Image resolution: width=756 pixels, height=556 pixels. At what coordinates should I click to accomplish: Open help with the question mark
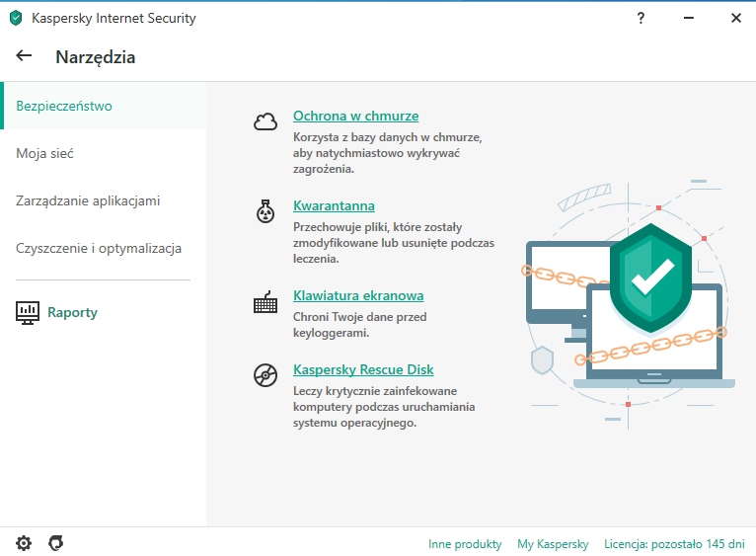641,19
